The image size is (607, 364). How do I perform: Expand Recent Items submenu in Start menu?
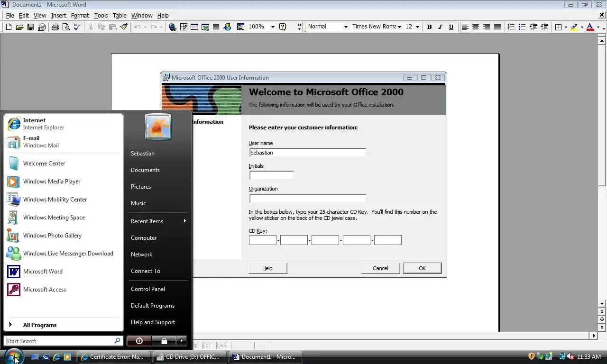pyautogui.click(x=158, y=221)
